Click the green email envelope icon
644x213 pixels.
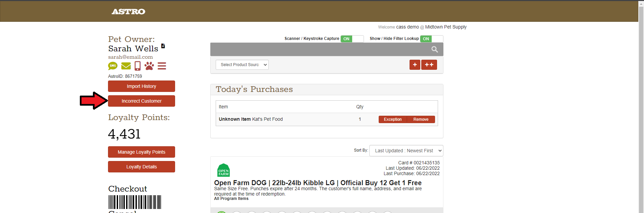pyautogui.click(x=126, y=66)
